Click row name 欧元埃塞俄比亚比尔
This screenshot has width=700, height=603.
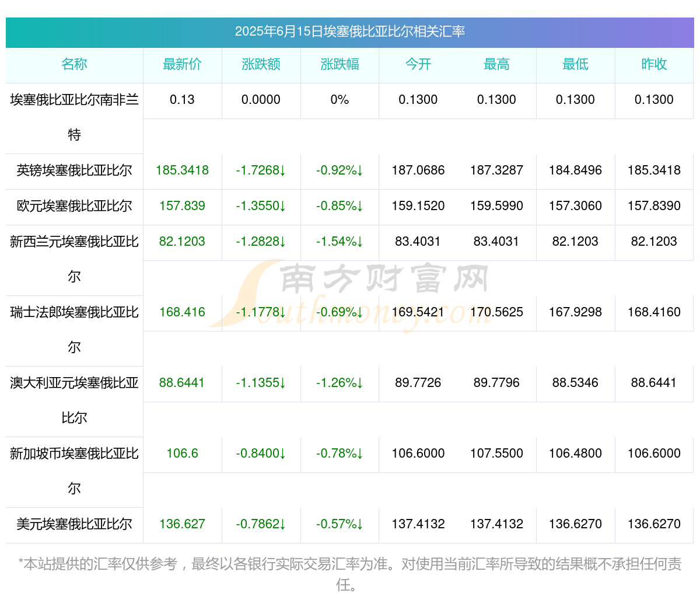74,206
